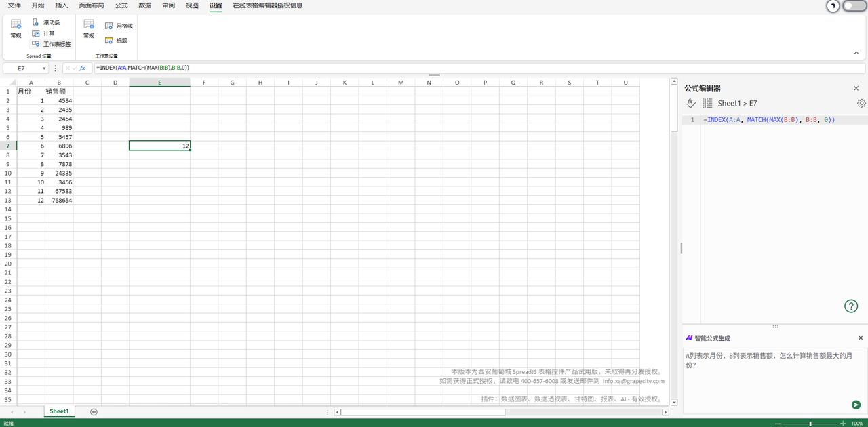Screen dimensions: 868x427
Task: Select cell E7 showing 12
Action: 159,146
